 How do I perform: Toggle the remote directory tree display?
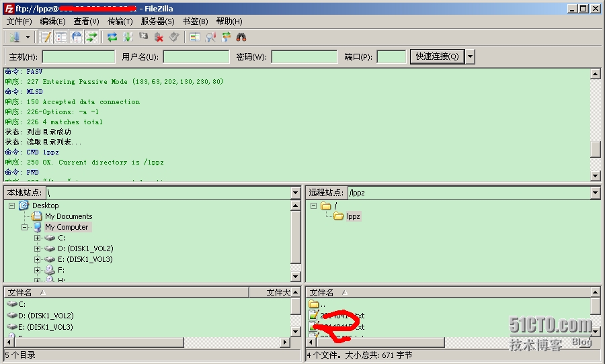(77, 37)
